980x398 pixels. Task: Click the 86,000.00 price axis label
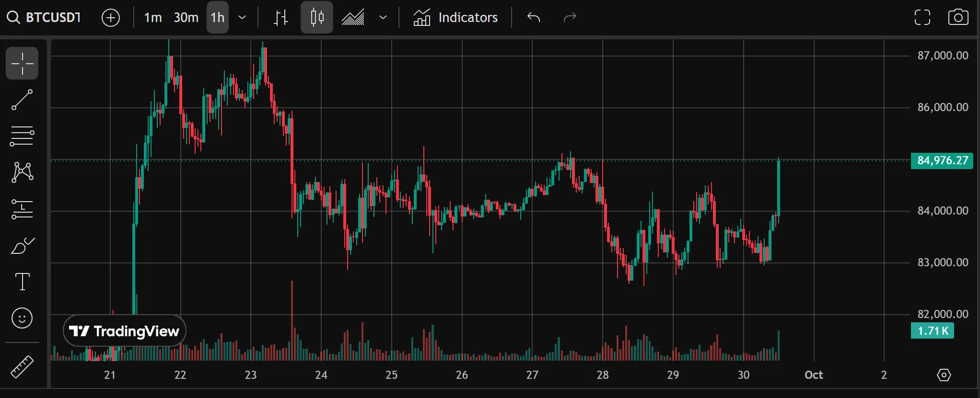tap(943, 107)
